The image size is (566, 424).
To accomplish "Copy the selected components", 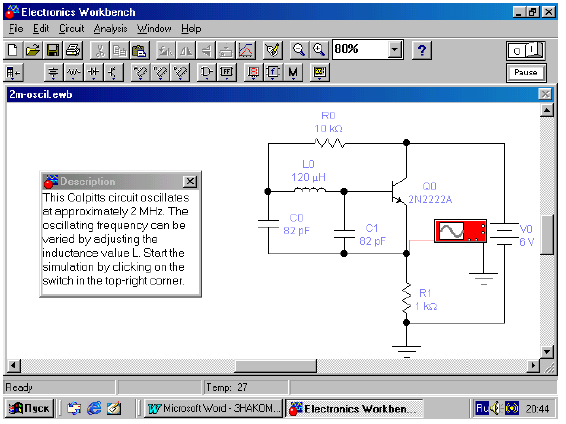I will [119, 50].
